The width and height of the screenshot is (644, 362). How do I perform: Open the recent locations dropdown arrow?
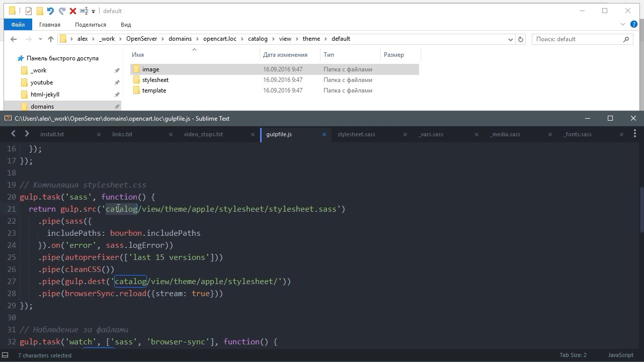pos(40,39)
